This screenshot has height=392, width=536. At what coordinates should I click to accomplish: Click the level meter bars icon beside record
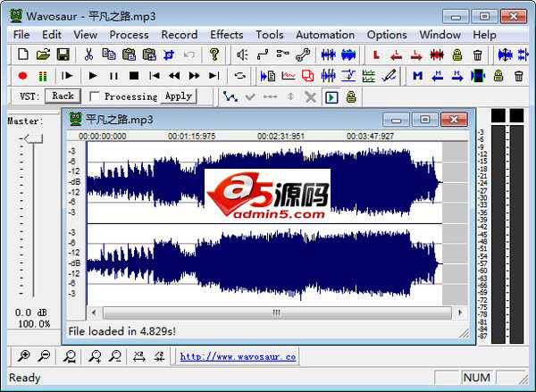(43, 76)
